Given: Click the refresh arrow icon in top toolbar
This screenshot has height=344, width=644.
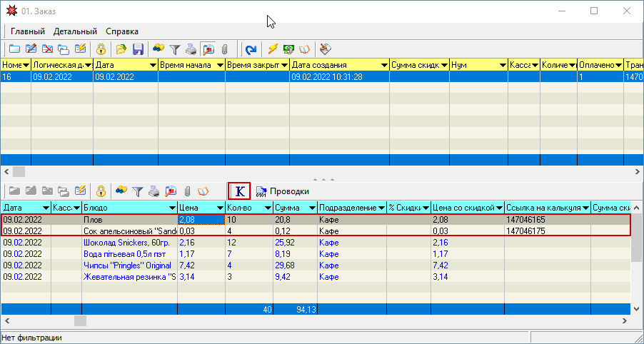Looking at the screenshot, I should tap(251, 49).
